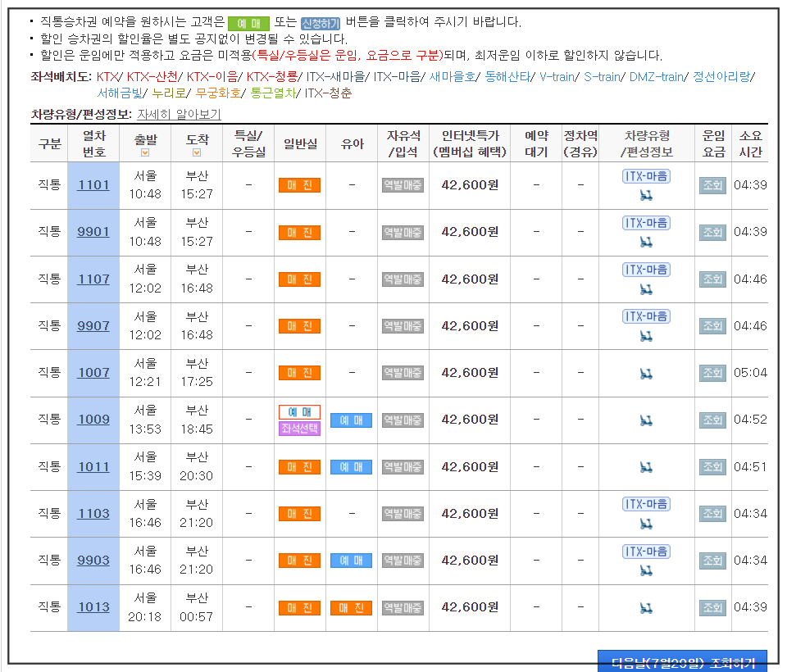Click 조회 fare lookup for train 1011
Screen dimensions: 787x672
(712, 467)
